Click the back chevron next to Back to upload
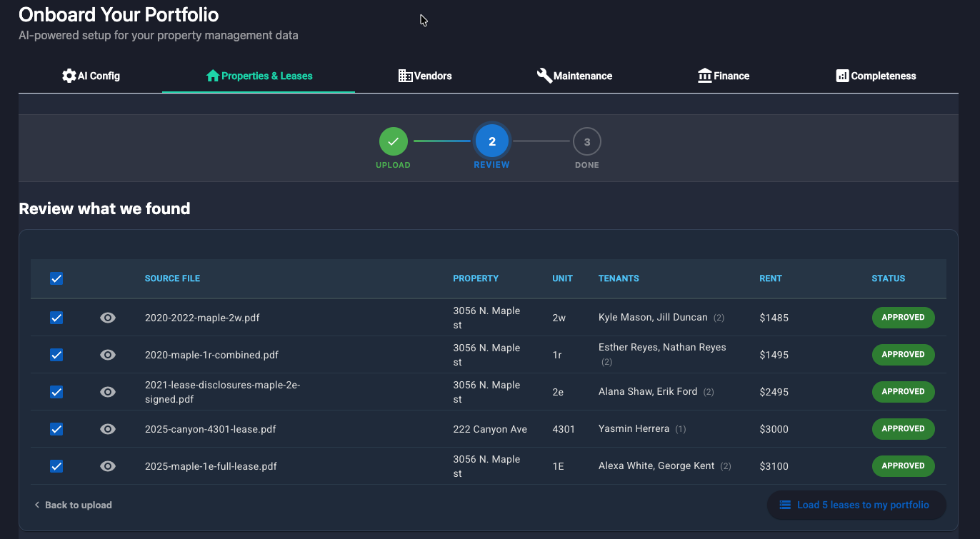 [37, 505]
